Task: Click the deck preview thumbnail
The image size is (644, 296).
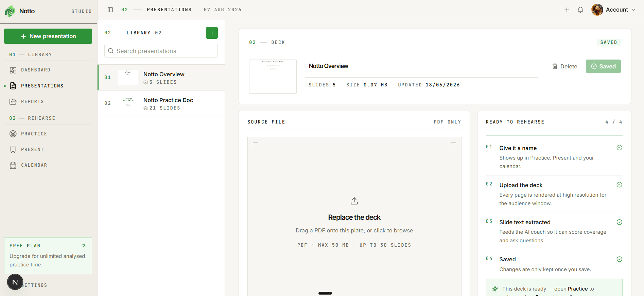Action: [x=273, y=77]
